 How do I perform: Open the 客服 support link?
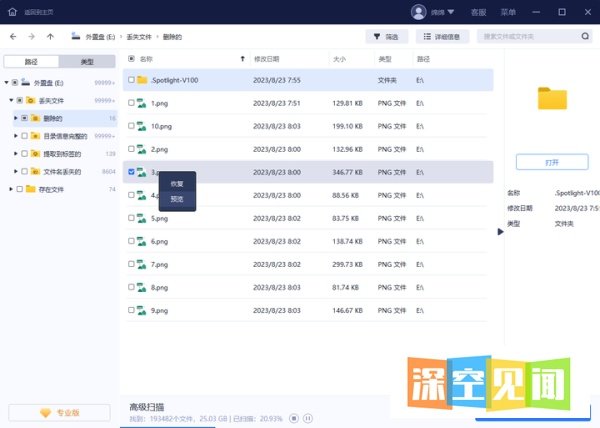pyautogui.click(x=478, y=12)
